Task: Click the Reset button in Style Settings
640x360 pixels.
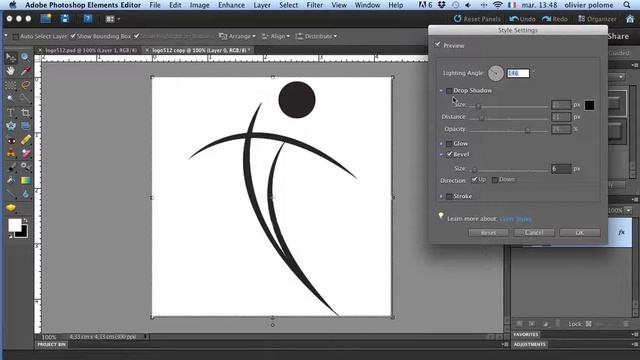Action: [488, 233]
